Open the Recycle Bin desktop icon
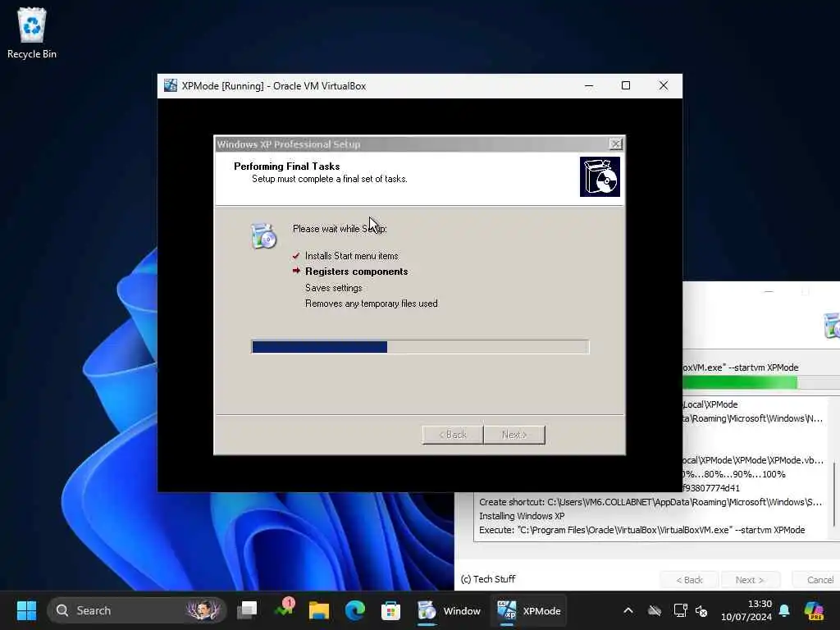Screen dimensions: 840x630 [x=32, y=33]
